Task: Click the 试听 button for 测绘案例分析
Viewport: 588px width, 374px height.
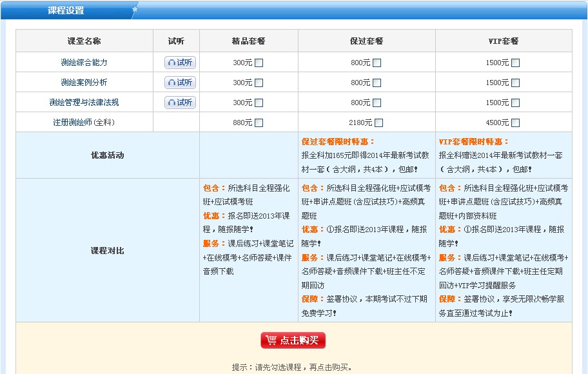Action: click(x=180, y=83)
